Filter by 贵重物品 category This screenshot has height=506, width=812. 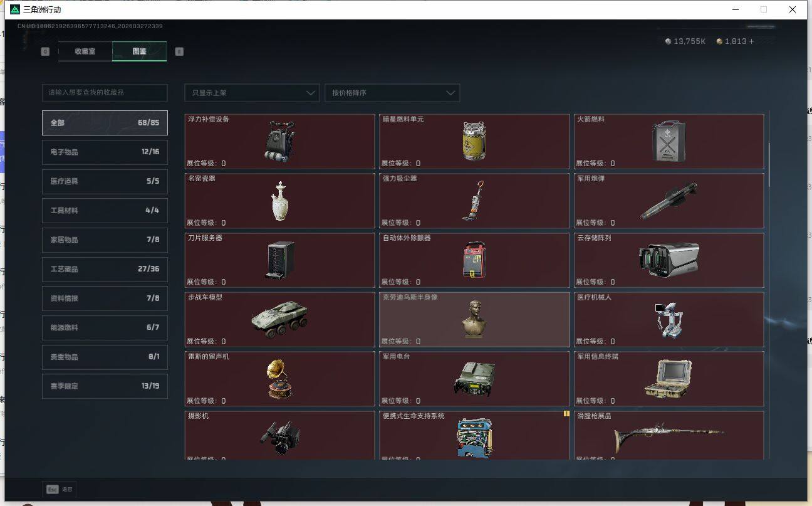(x=105, y=357)
